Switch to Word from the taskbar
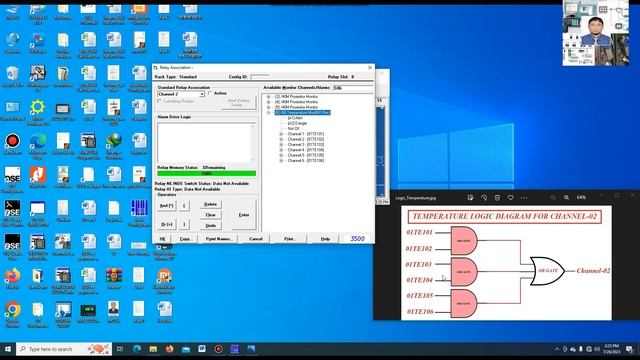 [202, 349]
